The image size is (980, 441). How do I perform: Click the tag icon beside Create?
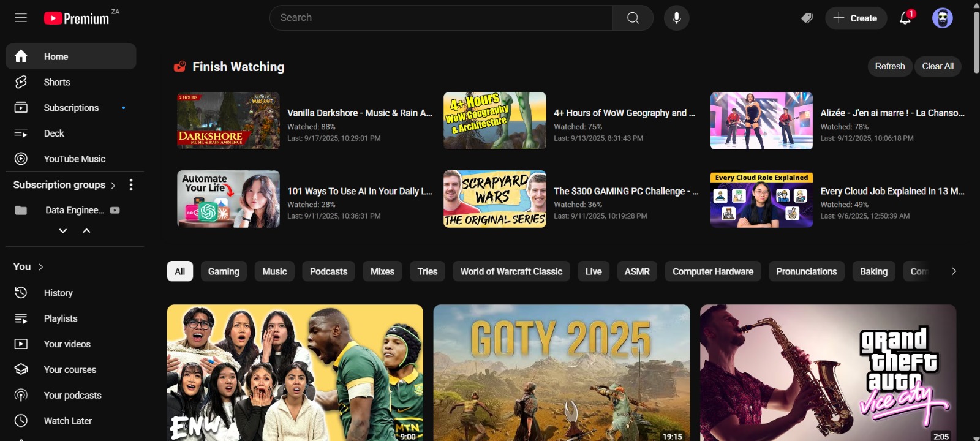(x=807, y=18)
